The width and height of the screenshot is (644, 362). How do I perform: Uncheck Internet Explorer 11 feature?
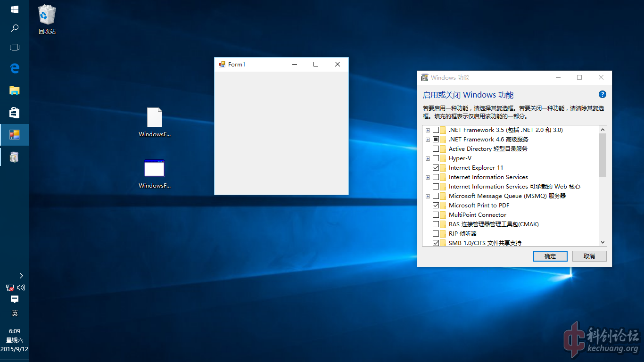coord(436,168)
